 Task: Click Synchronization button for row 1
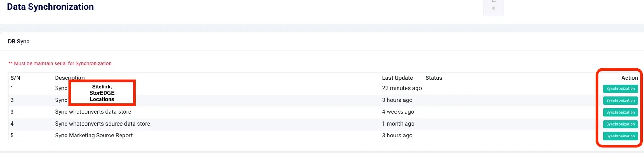click(x=620, y=89)
